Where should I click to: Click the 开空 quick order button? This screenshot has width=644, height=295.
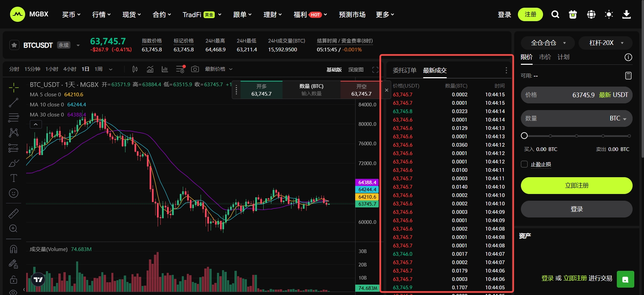pyautogui.click(x=361, y=90)
